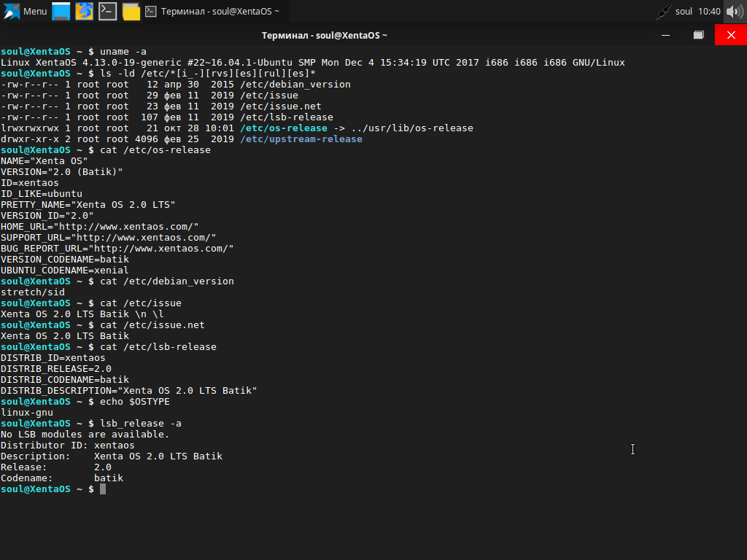The height and width of the screenshot is (560, 747).
Task: Click the linux-gnu output line
Action: tap(27, 413)
